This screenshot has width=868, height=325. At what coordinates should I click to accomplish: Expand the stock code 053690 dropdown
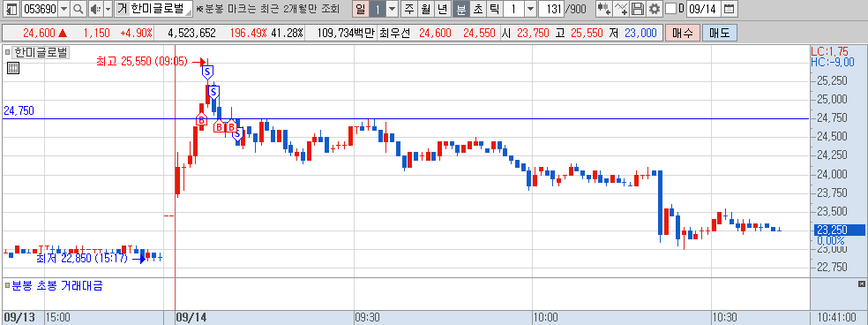64,9
